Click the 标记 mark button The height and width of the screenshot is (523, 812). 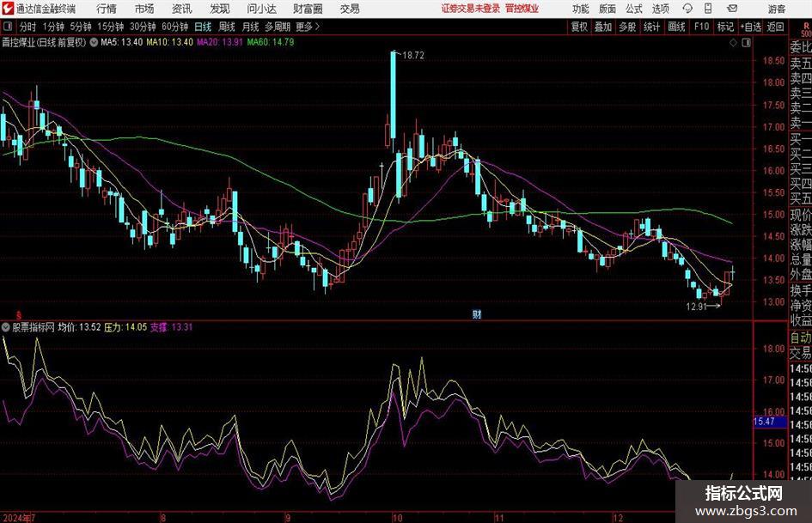point(725,27)
